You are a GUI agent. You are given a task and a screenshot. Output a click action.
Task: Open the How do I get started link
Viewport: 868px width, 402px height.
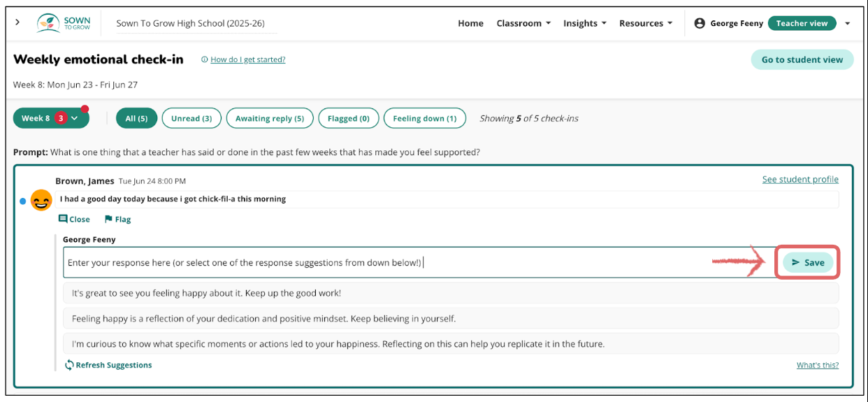tap(247, 59)
